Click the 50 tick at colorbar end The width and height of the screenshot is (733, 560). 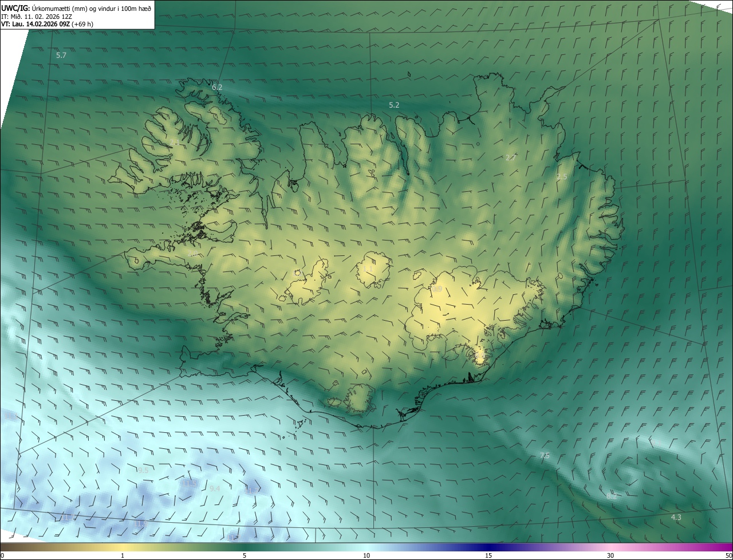728,555
